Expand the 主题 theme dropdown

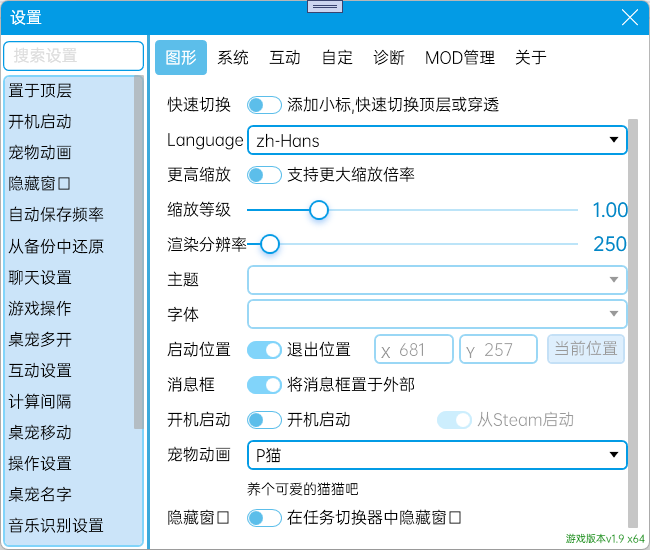point(437,280)
